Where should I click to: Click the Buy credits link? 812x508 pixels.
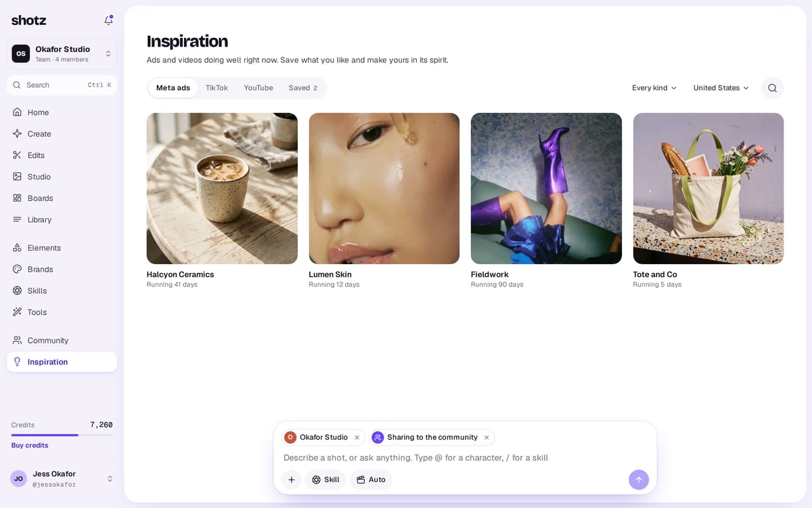pyautogui.click(x=30, y=445)
